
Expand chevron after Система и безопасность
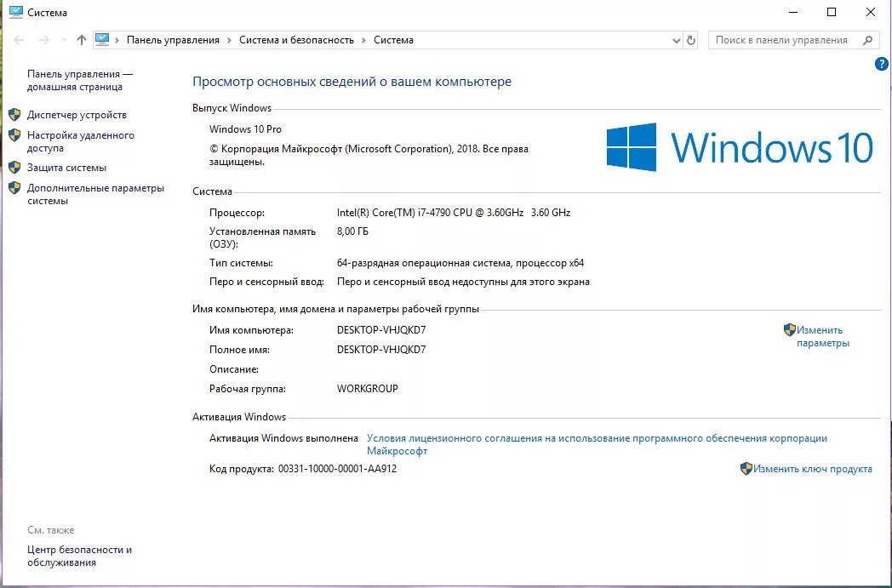pos(364,40)
